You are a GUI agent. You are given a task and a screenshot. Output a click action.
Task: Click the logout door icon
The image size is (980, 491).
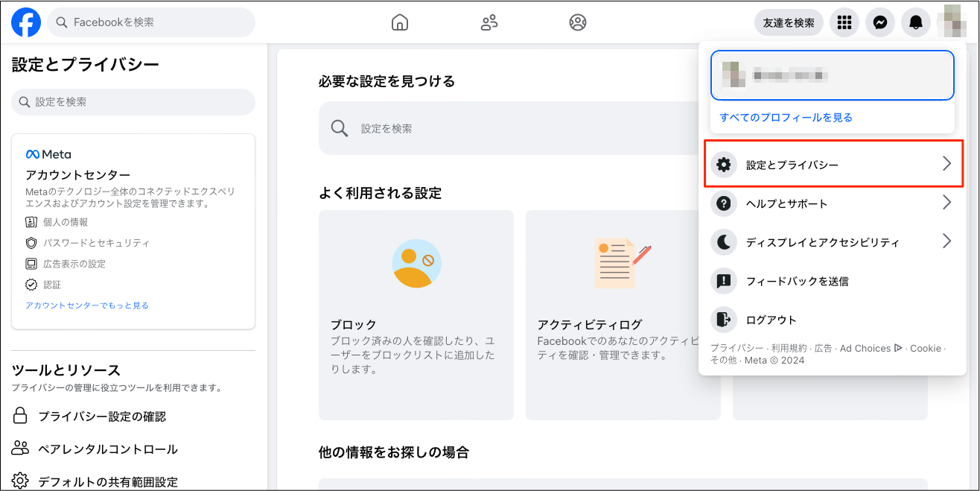[723, 320]
